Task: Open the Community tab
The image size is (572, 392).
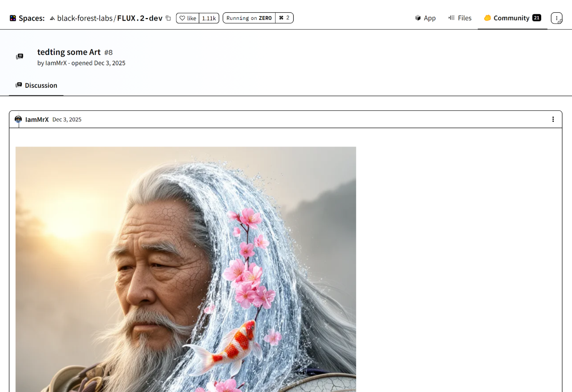Action: point(512,18)
